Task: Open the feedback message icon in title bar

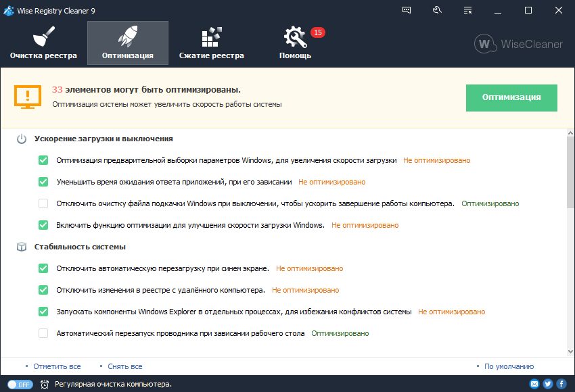Action: pos(407,10)
